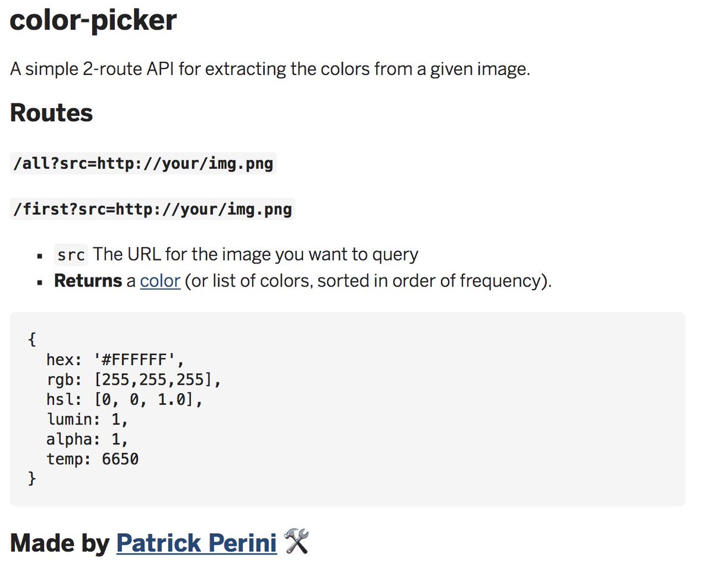Click the hsl: [0, 0, 1.0] line
The image size is (714, 588).
click(x=125, y=400)
